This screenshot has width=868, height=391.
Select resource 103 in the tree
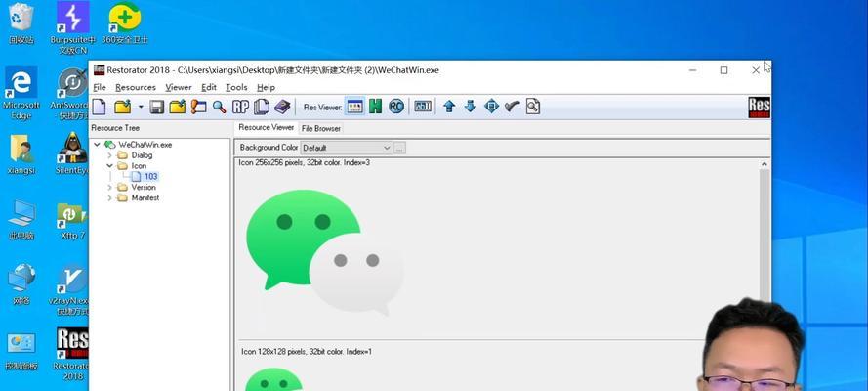click(x=150, y=176)
